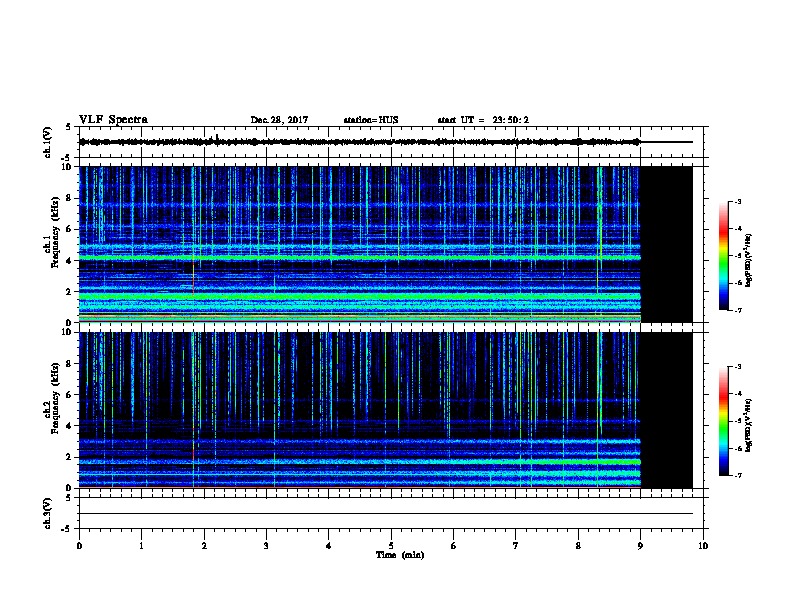Click the "2" kHz tick on ch.1 frequency axis
This screenshot has width=792, height=612.
[70, 291]
